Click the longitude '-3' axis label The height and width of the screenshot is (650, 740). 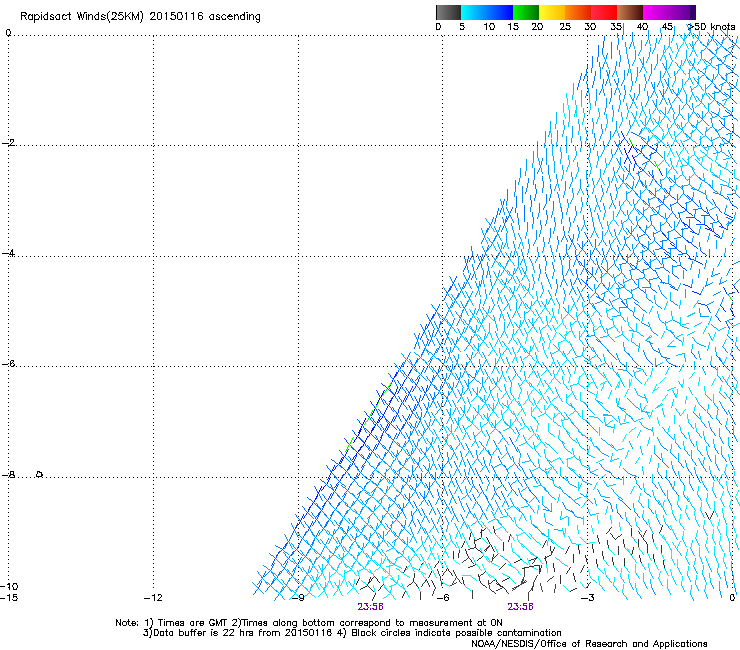tap(587, 598)
